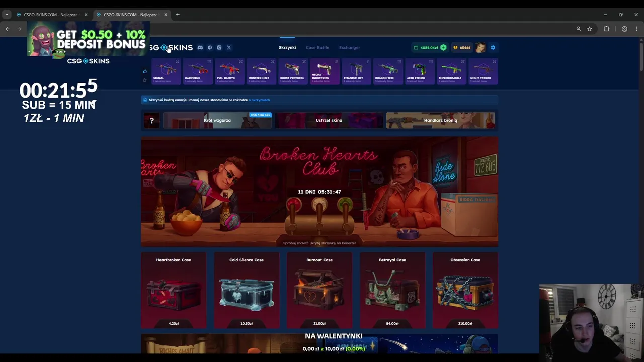Open Chrome three-dot menu
Screen dimensions: 644x362
click(x=636, y=29)
